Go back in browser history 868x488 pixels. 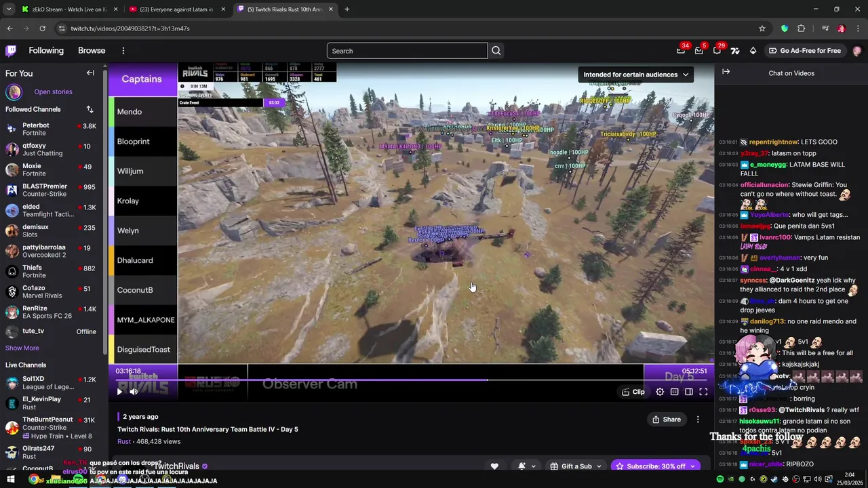9,28
